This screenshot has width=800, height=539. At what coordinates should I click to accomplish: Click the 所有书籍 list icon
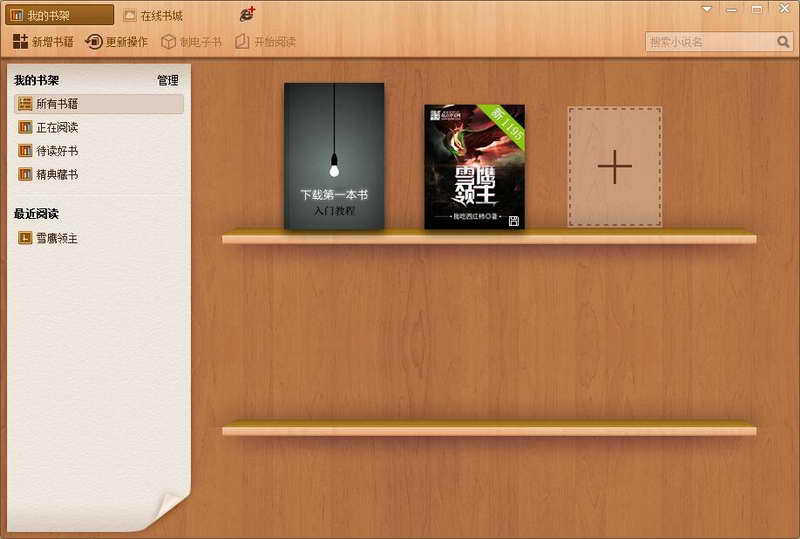click(x=25, y=104)
